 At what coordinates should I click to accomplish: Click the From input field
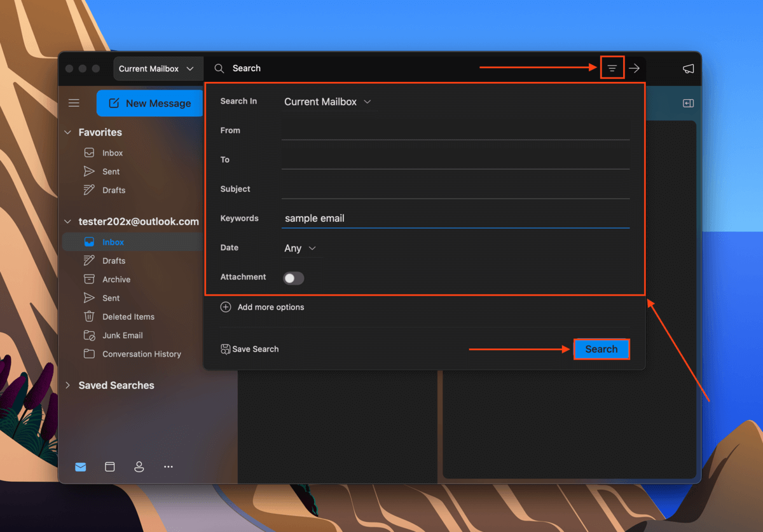(x=455, y=130)
